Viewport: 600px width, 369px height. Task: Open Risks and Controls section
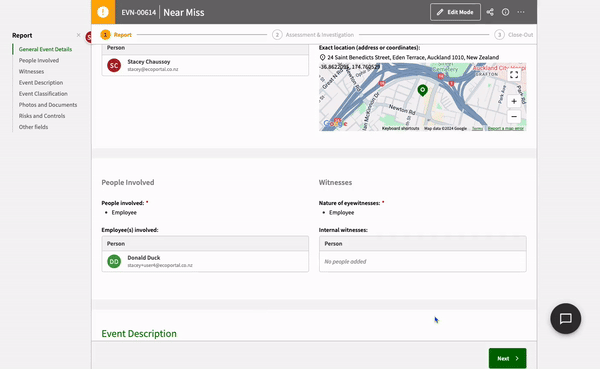click(x=42, y=116)
